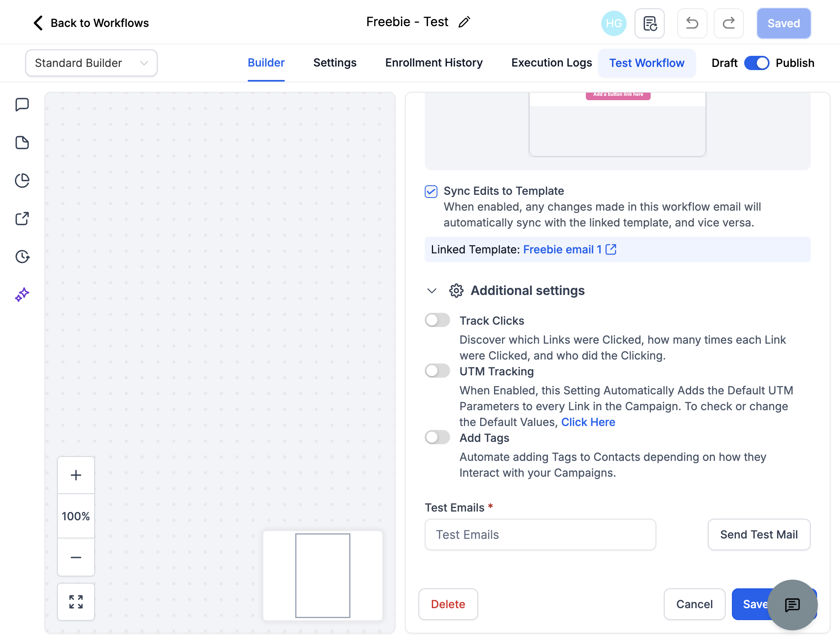The image size is (840, 643).
Task: Click the Cancel button
Action: (694, 604)
